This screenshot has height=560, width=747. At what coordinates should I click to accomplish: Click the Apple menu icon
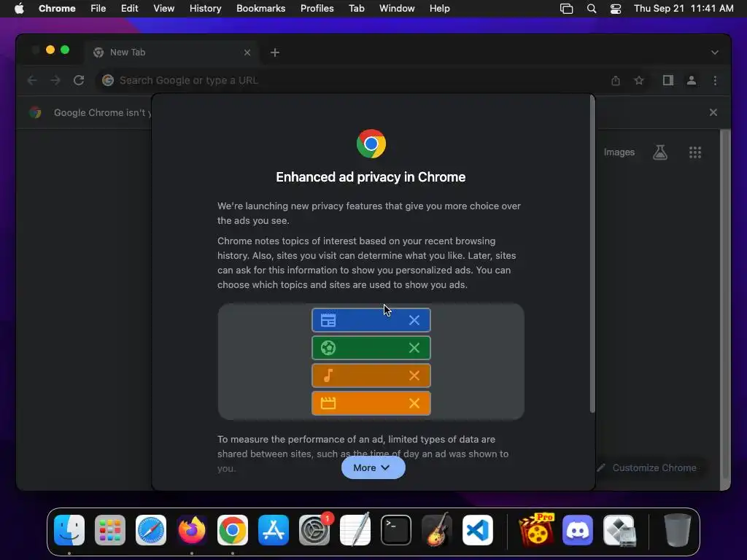(x=19, y=9)
